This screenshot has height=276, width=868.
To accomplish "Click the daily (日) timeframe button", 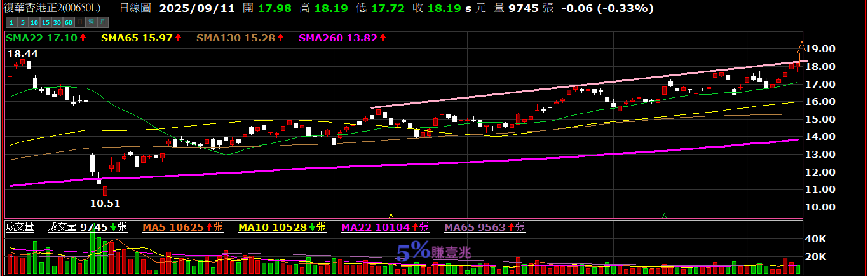I will click(x=79, y=22).
